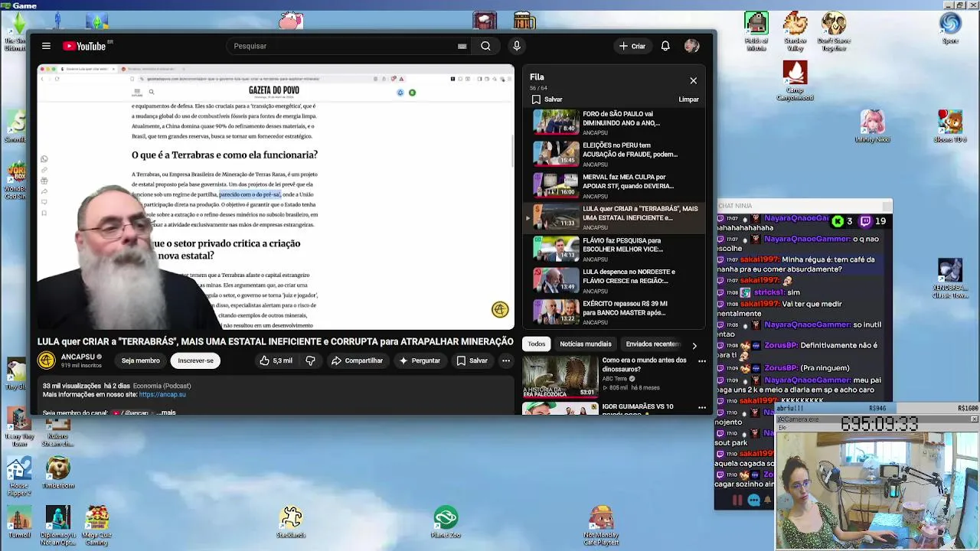
Task: Open the Don't Starve Together desktop shortcut
Action: tap(834, 31)
